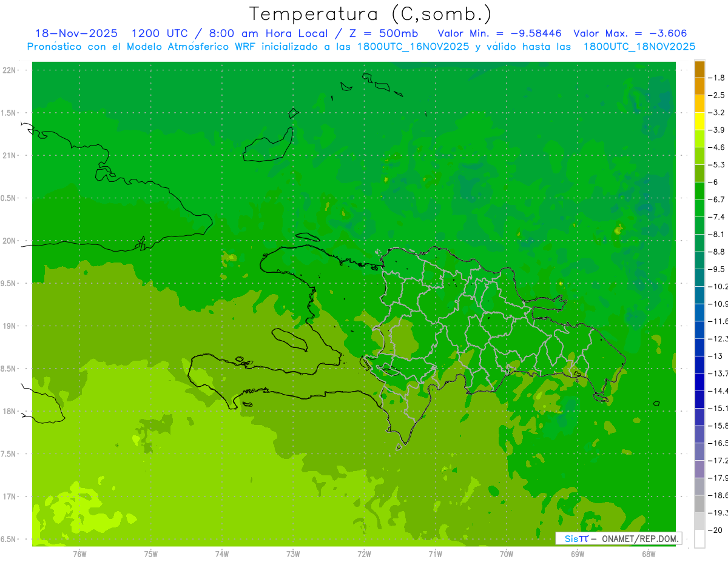Click the purple swatch between -17.2 and -17.9
The width and height of the screenshot is (728, 562).
click(699, 469)
